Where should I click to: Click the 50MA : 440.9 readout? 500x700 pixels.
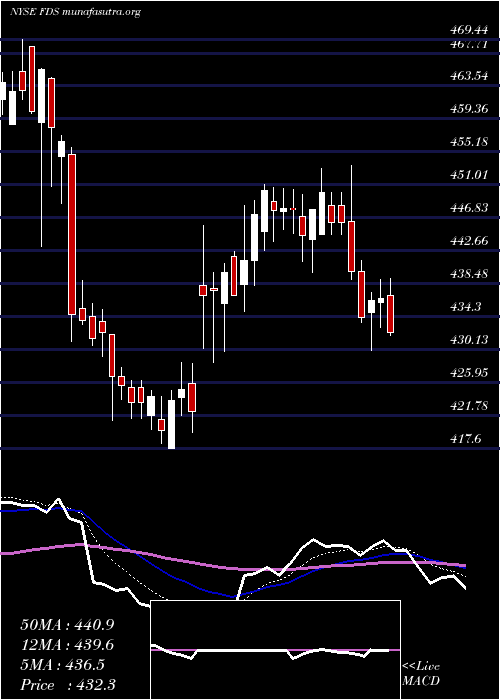(x=67, y=625)
